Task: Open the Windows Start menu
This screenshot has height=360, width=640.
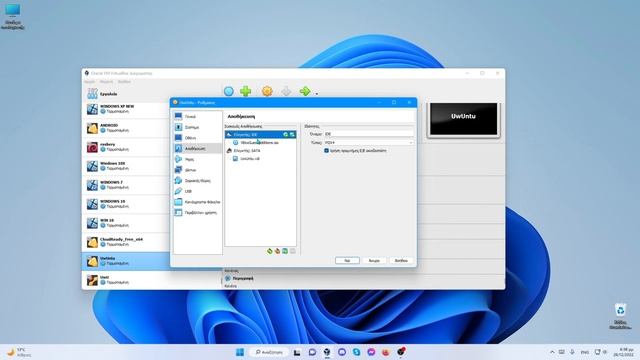Action: pyautogui.click(x=240, y=352)
